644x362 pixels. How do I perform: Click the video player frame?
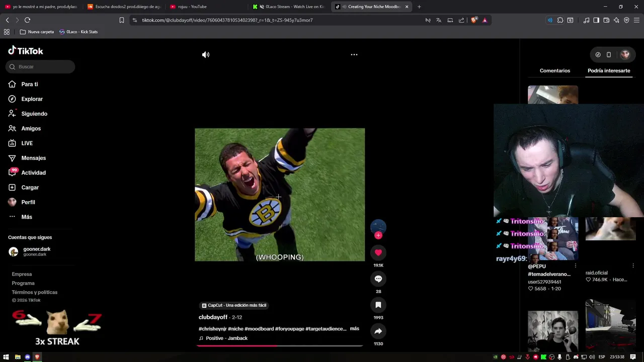click(280, 195)
